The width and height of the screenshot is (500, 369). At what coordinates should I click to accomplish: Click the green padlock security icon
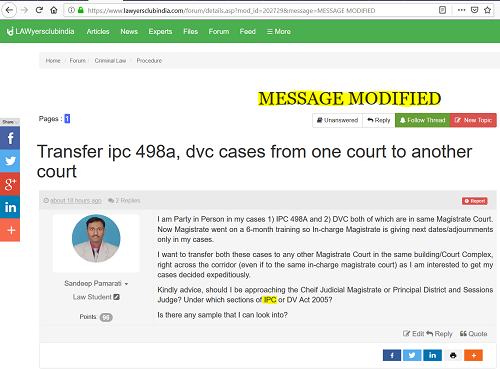click(x=80, y=10)
